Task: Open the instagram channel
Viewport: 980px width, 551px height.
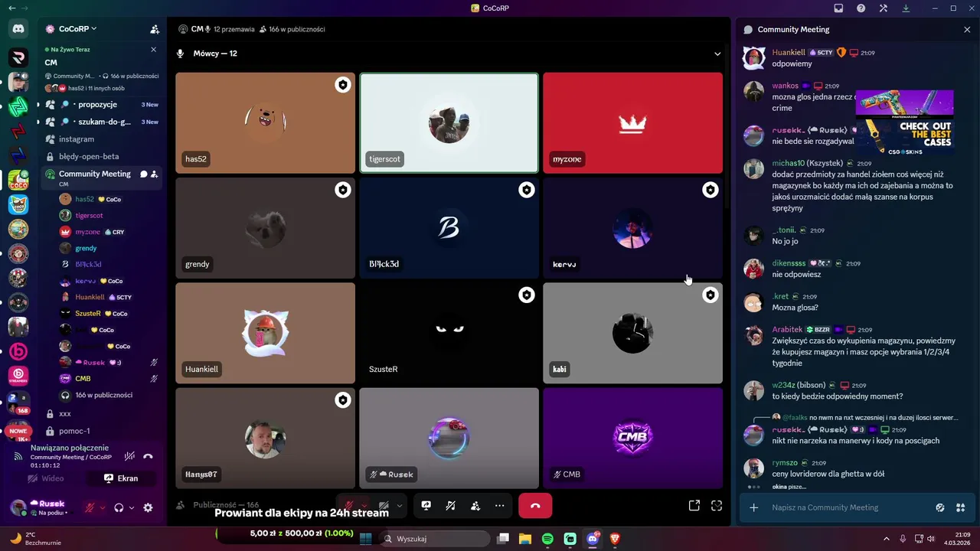Action: point(102,139)
